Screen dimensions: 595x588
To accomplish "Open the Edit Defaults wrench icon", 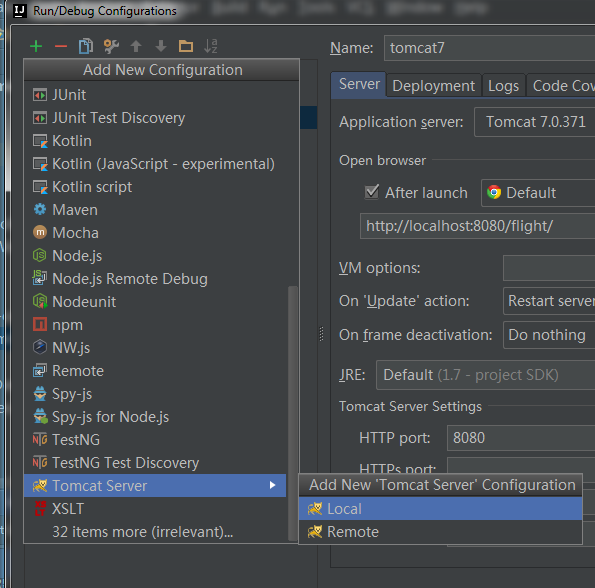I will click(111, 46).
